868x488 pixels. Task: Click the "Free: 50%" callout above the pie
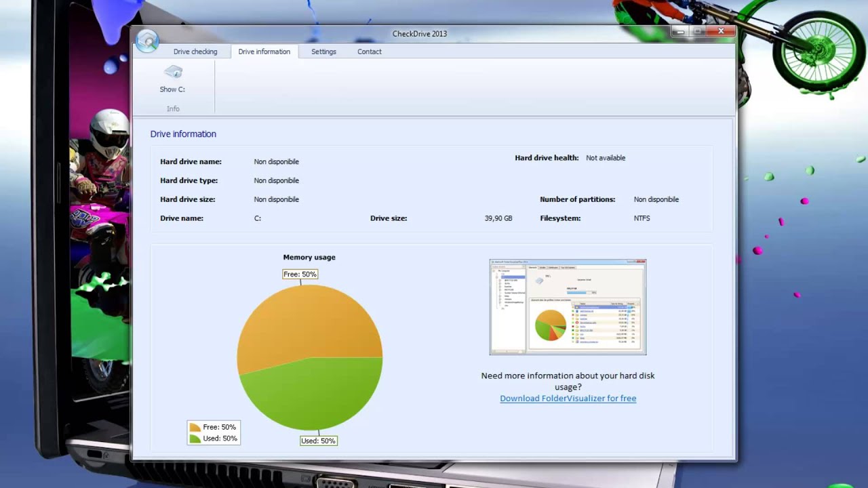pos(300,274)
